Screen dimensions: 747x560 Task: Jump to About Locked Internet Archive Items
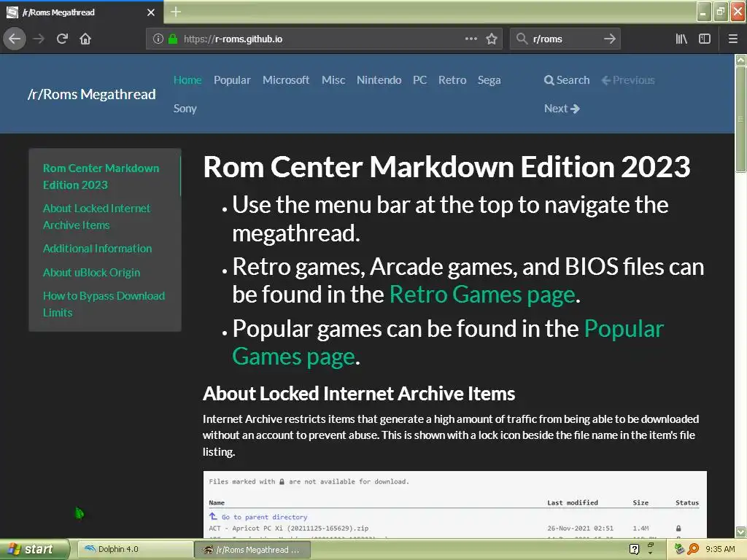coord(97,217)
